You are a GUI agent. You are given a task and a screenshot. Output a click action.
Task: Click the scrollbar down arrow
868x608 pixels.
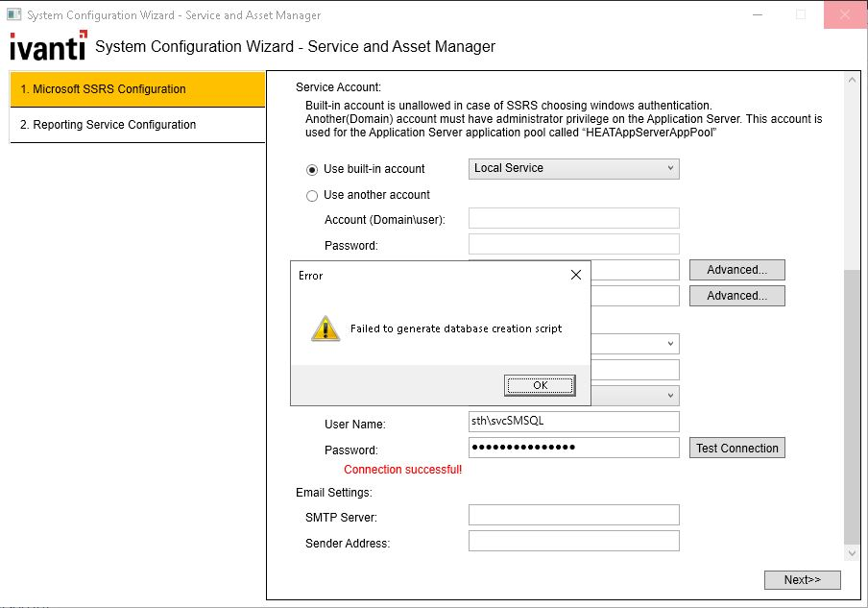(850, 553)
